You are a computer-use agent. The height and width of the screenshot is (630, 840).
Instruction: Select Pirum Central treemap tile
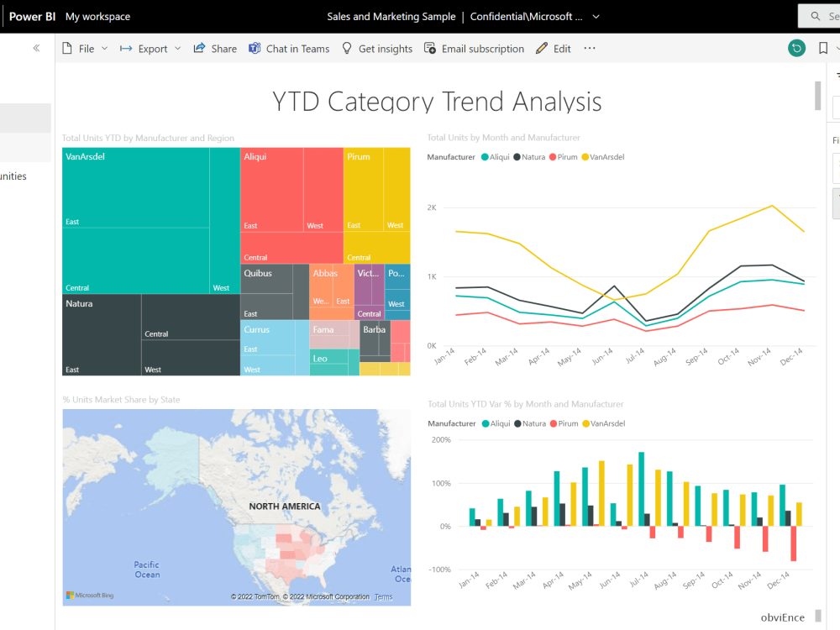pyautogui.click(x=376, y=248)
